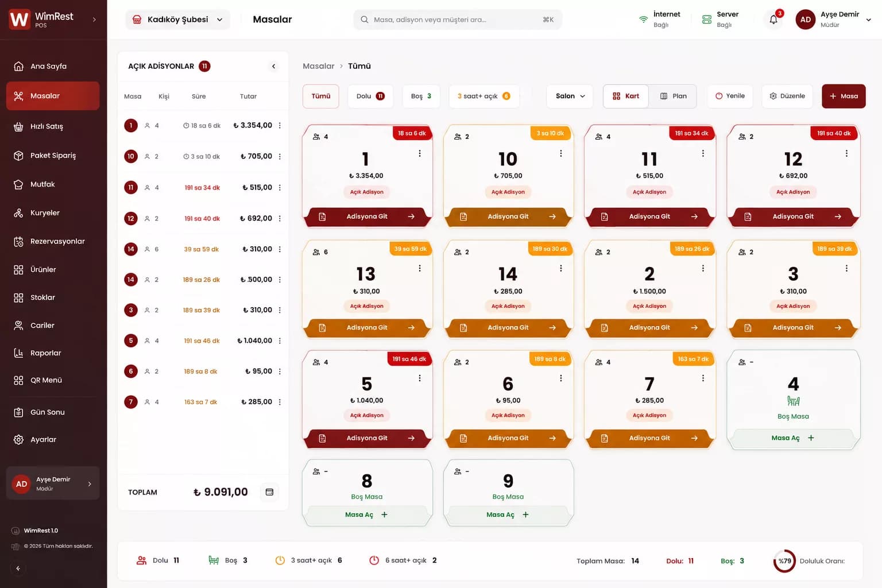Open the Salon dropdown filter

click(x=570, y=96)
